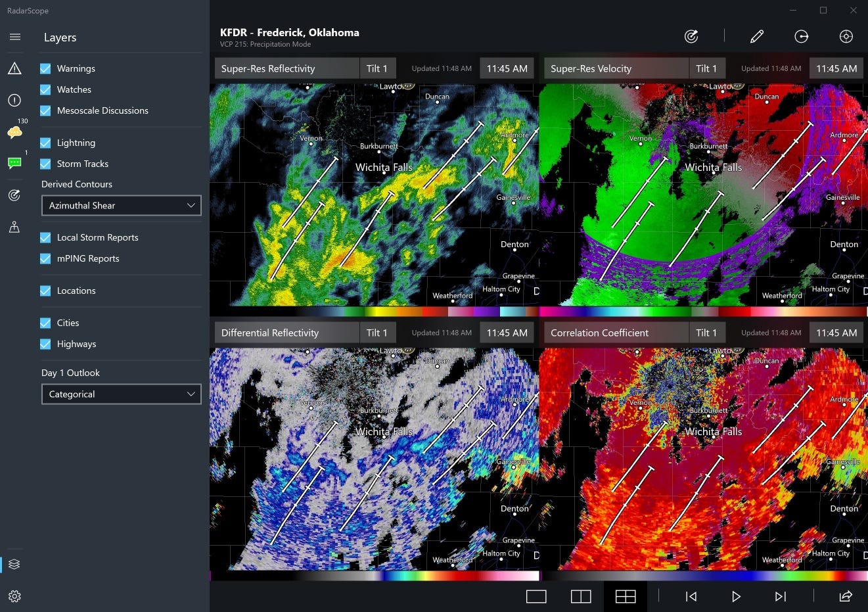Uncheck the Storm Tracks layer
This screenshot has height=612, width=868.
pos(45,164)
